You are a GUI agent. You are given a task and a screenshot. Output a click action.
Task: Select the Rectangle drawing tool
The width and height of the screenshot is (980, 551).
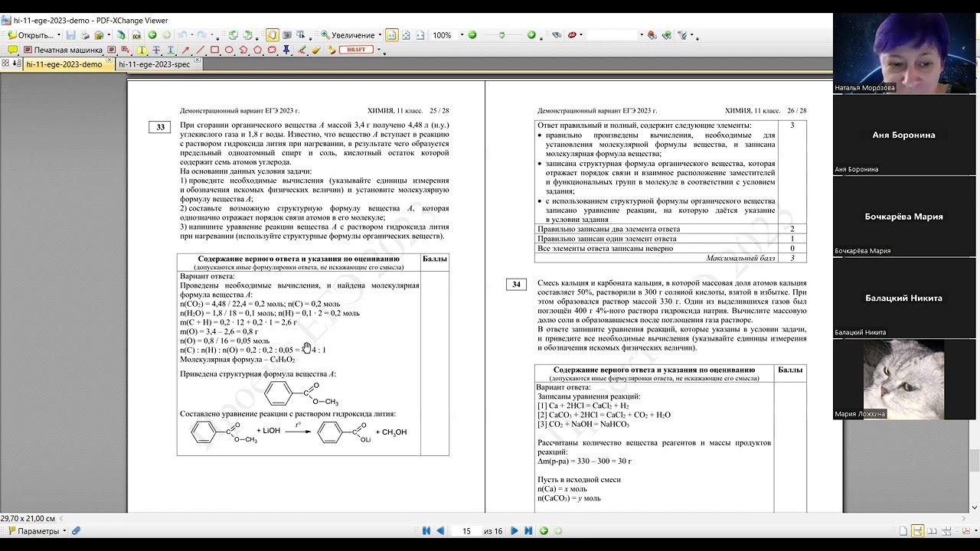pyautogui.click(x=214, y=50)
